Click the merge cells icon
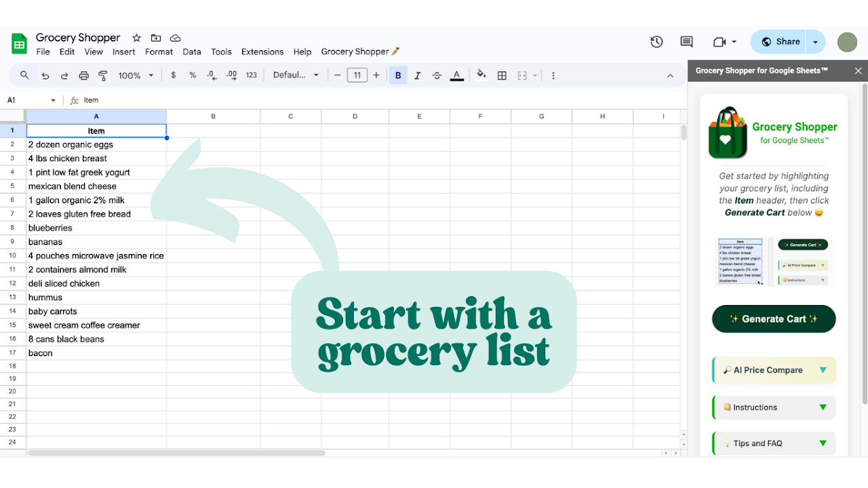This screenshot has width=868, height=488. (522, 75)
